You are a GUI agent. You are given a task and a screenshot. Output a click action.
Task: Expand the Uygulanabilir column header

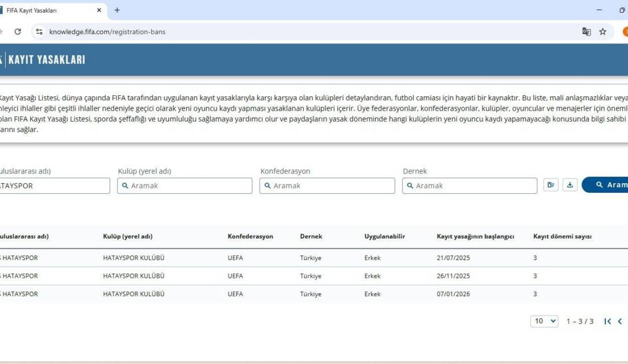(384, 236)
